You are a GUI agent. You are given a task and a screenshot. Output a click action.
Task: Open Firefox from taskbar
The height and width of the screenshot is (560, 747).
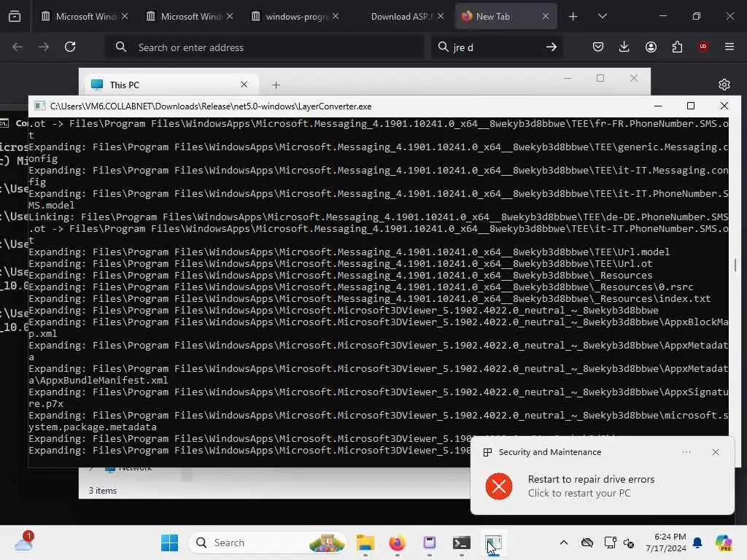(398, 542)
